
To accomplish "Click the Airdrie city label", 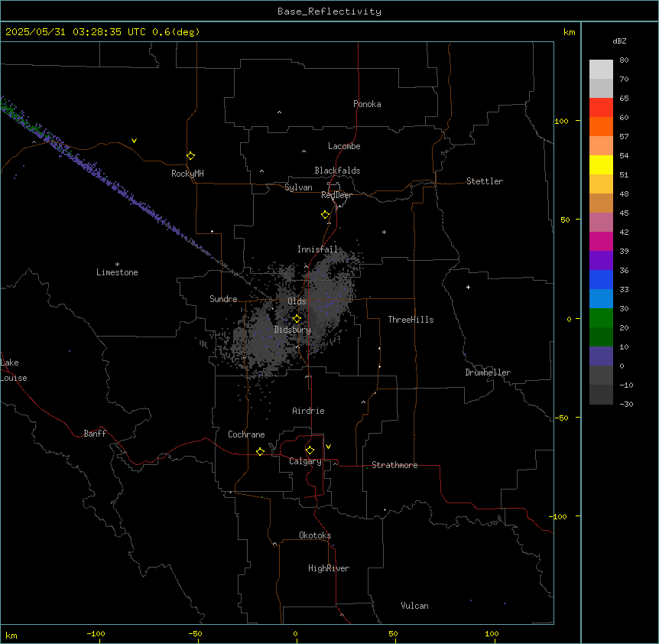I will click(308, 411).
